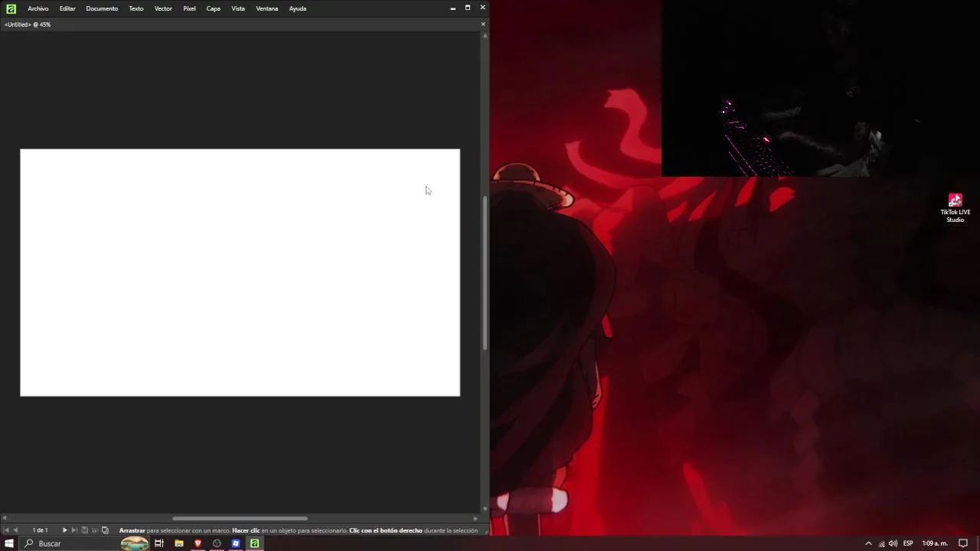Open the Wi-Fi network tray icon
The image size is (980, 551).
(881, 543)
